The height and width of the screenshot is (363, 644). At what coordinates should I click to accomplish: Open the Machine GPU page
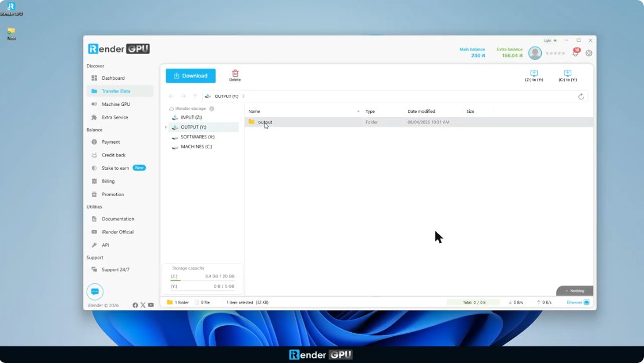pyautogui.click(x=120, y=104)
